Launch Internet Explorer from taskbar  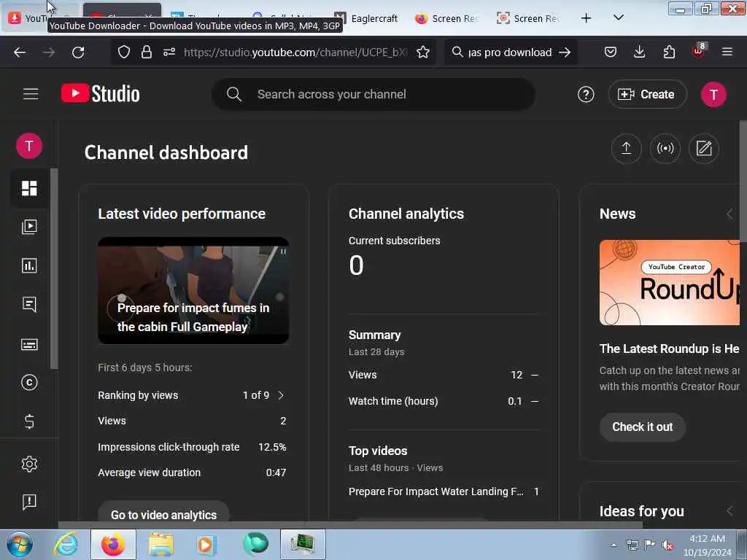coord(66,544)
